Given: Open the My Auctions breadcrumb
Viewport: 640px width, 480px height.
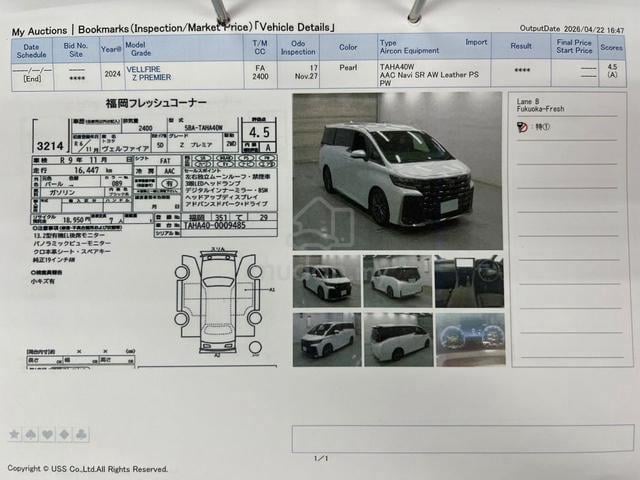Looking at the screenshot, I should tap(39, 31).
